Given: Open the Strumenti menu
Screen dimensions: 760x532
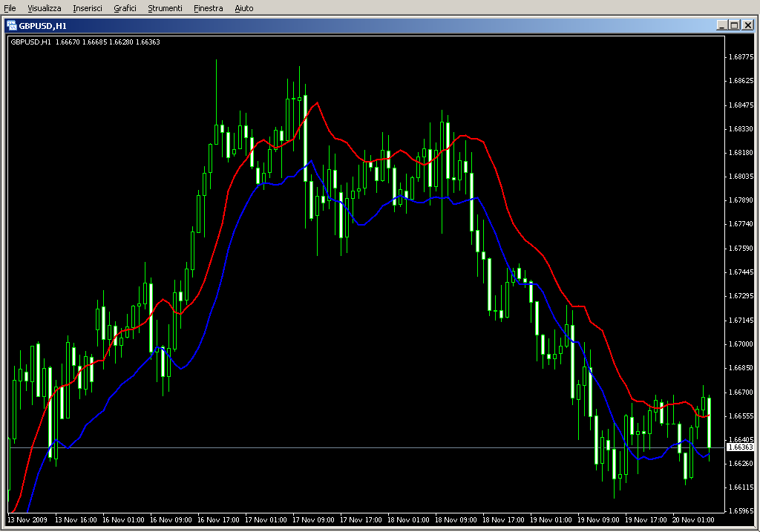Looking at the screenshot, I should point(165,8).
